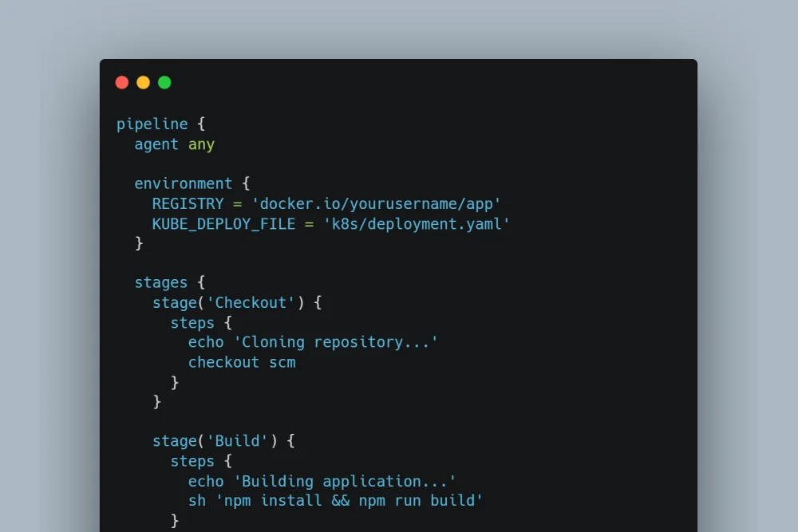
Task: Click the 'environment' block keyword
Action: tap(183, 183)
